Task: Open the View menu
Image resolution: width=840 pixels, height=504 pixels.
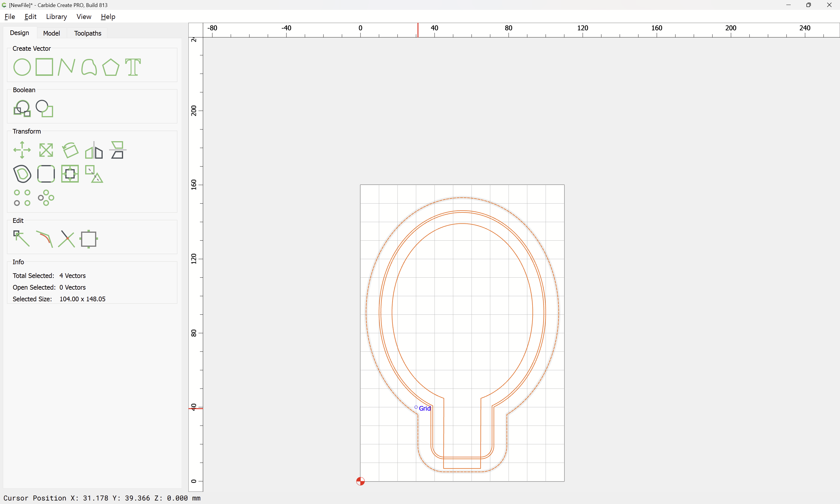Action: (x=84, y=16)
